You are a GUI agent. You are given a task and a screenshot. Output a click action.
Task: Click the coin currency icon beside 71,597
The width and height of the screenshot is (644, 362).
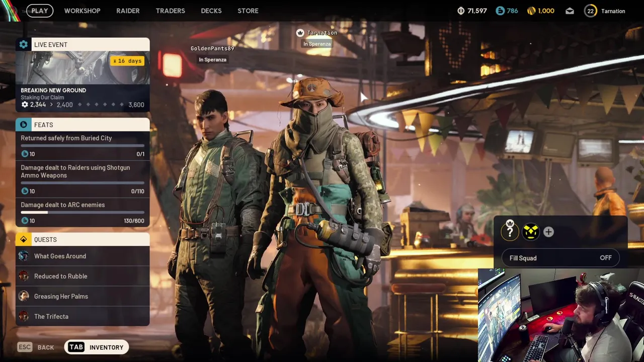[x=461, y=11]
